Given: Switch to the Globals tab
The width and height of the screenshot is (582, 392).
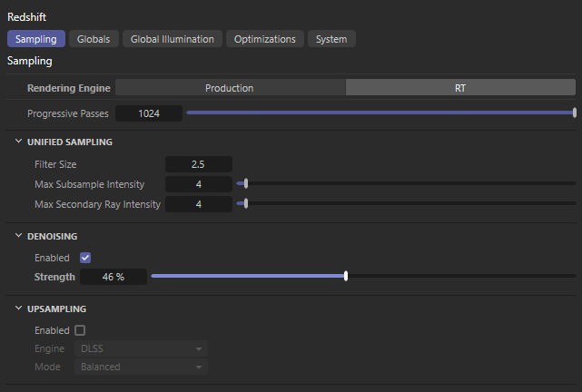Looking at the screenshot, I should 94,39.
